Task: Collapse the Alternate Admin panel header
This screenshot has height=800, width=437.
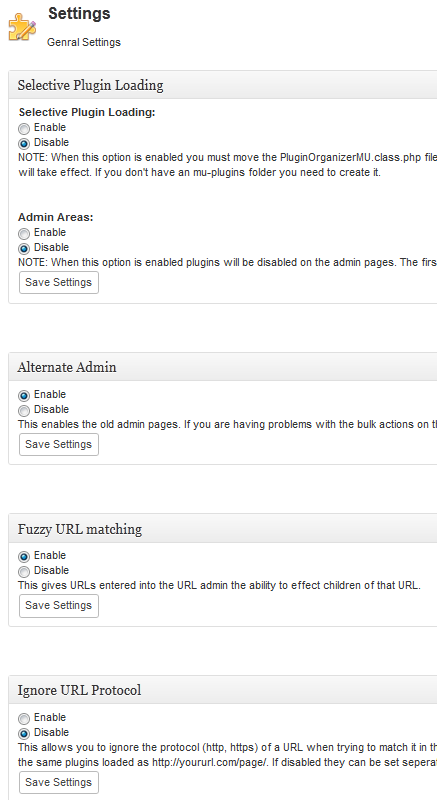Action: pos(223,367)
